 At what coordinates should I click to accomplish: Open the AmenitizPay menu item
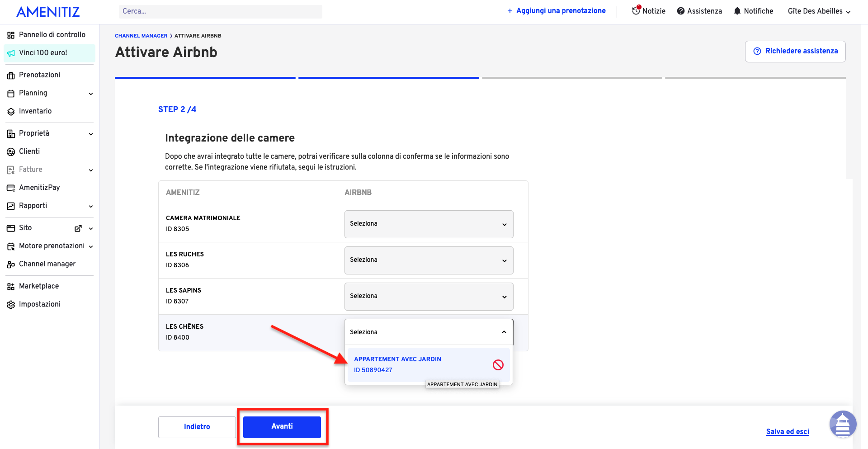tap(49, 188)
